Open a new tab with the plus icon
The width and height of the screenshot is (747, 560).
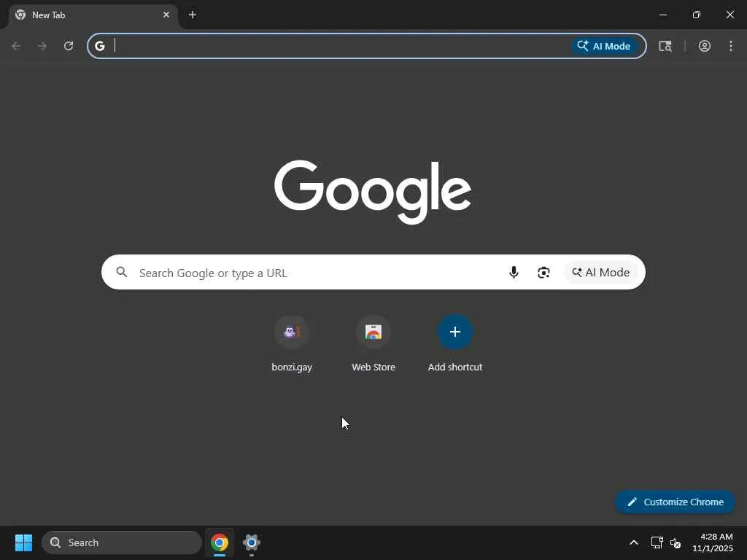click(193, 15)
